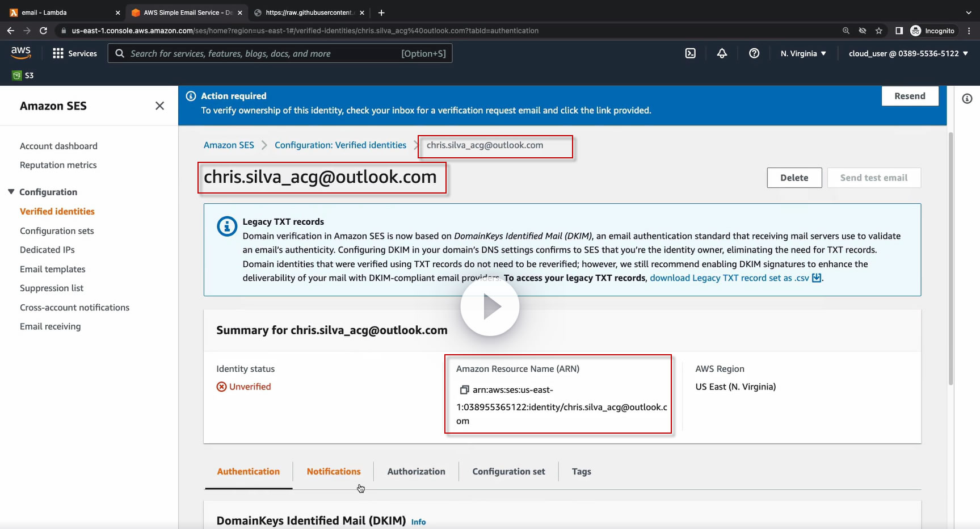Click the S3 shortcut icon
The width and height of the screenshot is (980, 529).
pos(17,75)
